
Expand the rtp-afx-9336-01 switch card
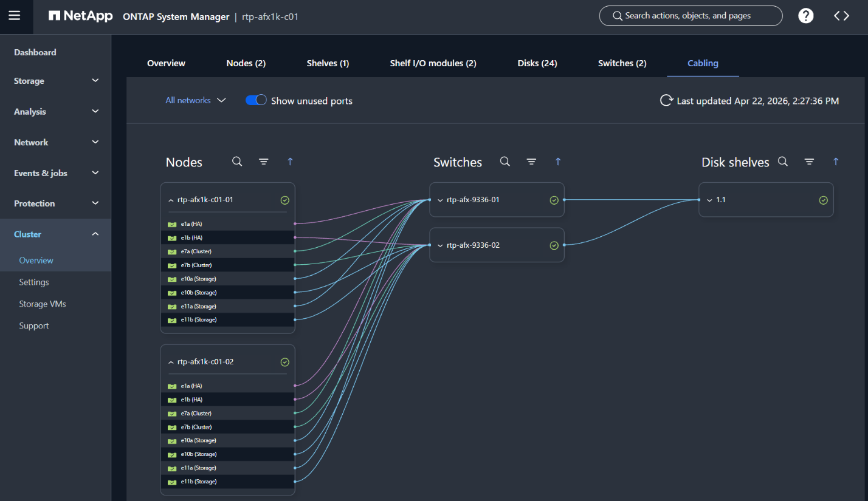click(440, 200)
